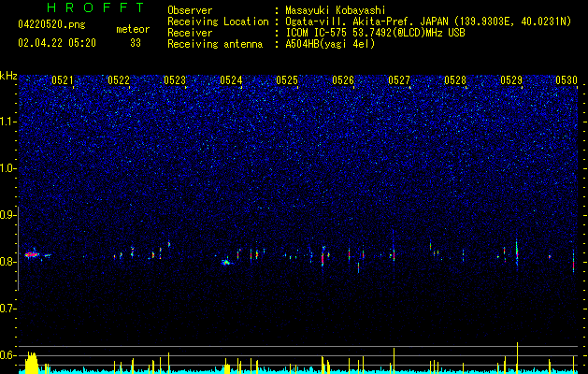
Task: Click the 0526 time marker
Action: pyautogui.click(x=343, y=80)
